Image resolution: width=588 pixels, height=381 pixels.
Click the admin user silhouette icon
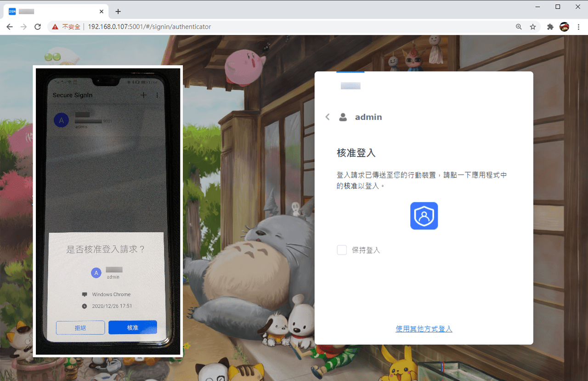[x=343, y=117]
